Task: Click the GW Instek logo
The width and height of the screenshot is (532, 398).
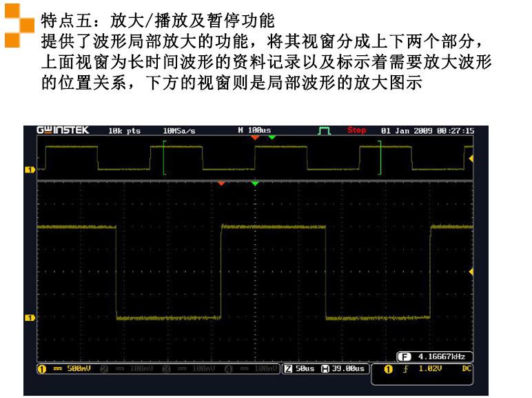Action: pos(63,130)
